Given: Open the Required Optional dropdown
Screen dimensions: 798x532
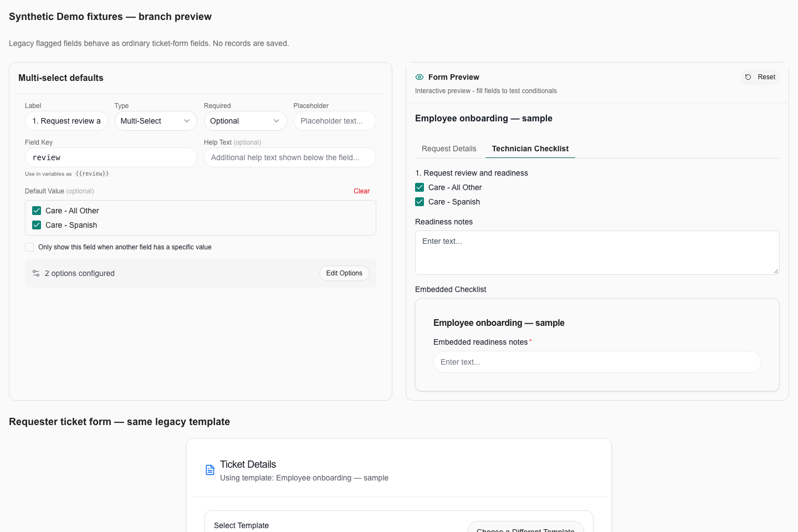Looking at the screenshot, I should (x=245, y=121).
